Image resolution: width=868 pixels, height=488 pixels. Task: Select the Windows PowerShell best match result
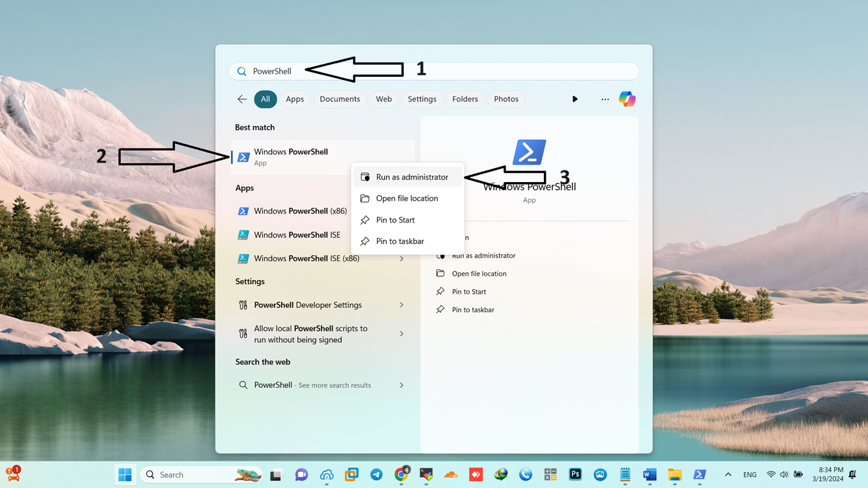click(x=323, y=157)
